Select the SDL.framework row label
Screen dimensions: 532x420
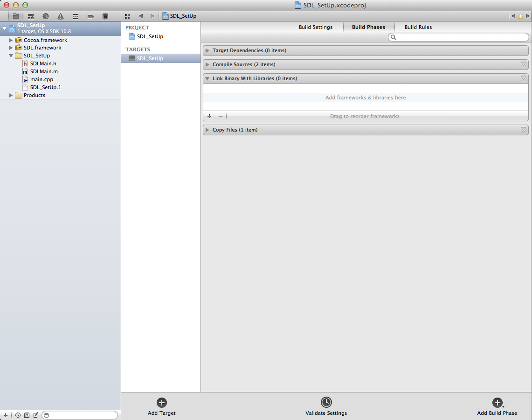pyautogui.click(x=42, y=48)
